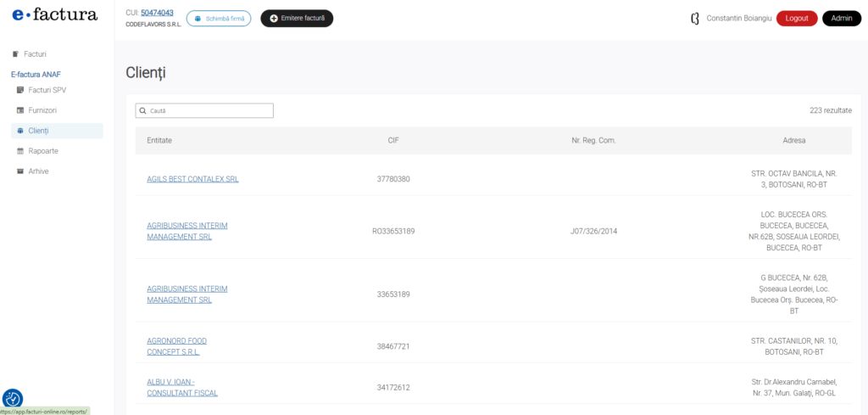This screenshot has width=868, height=415.
Task: Go to the Rapoarte section
Action: [43, 151]
